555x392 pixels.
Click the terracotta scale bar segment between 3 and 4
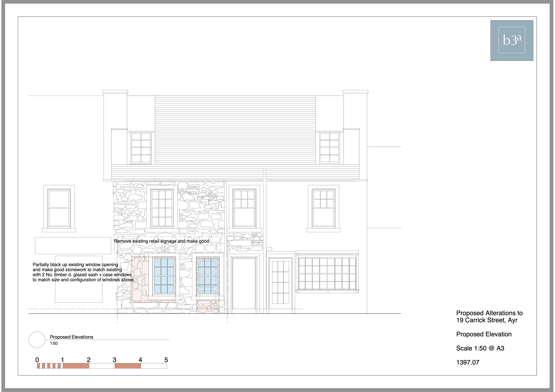pyautogui.click(x=128, y=366)
